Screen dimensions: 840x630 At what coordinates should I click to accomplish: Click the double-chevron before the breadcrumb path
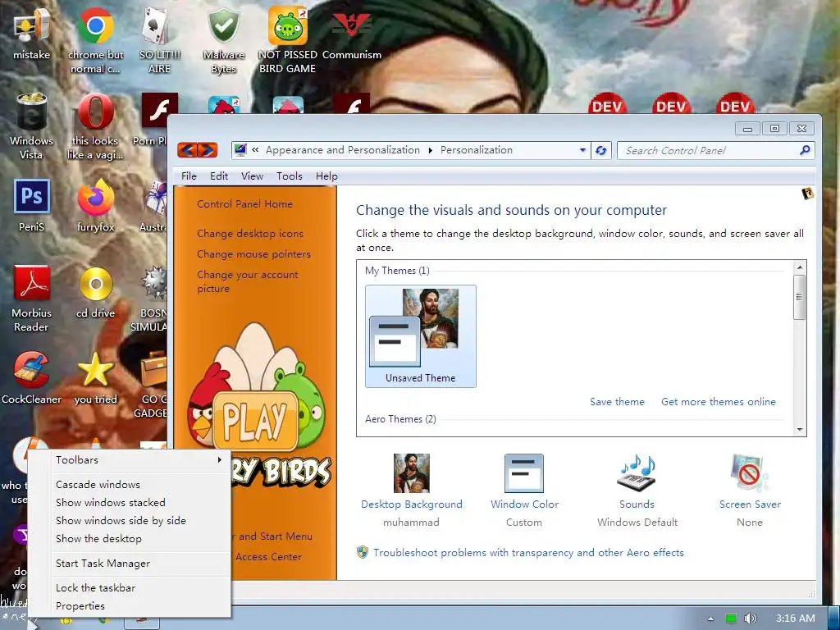tap(255, 150)
